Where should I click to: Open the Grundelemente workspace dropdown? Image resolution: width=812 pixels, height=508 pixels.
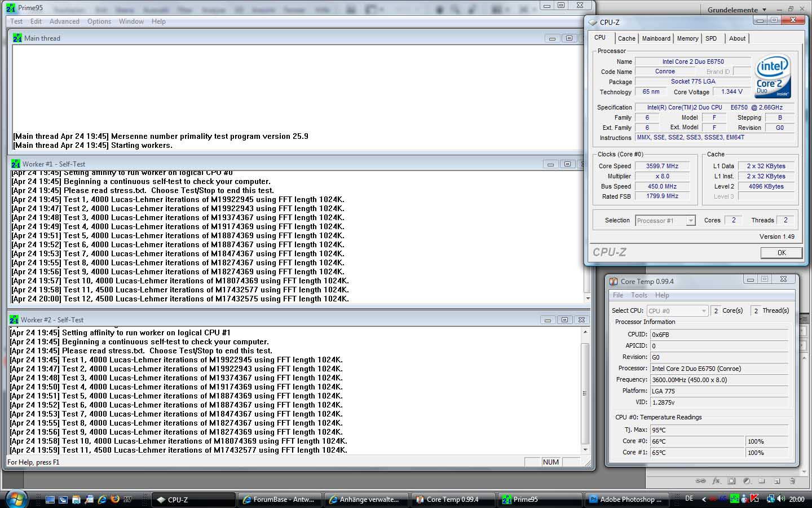[737, 10]
